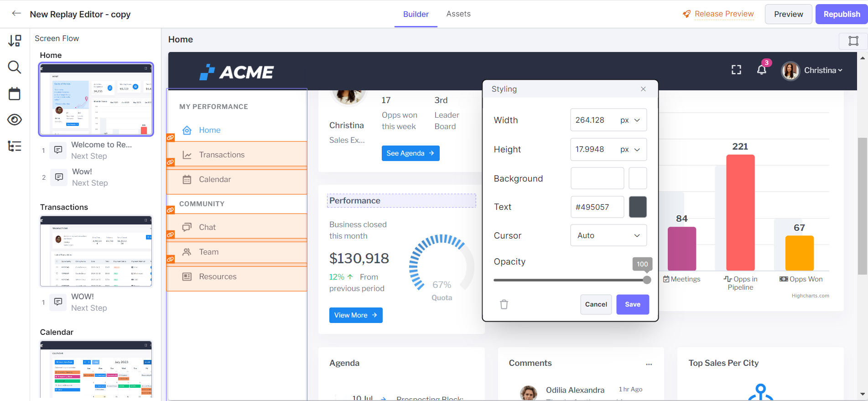
Task: Click the Background color hex input
Action: click(x=597, y=178)
